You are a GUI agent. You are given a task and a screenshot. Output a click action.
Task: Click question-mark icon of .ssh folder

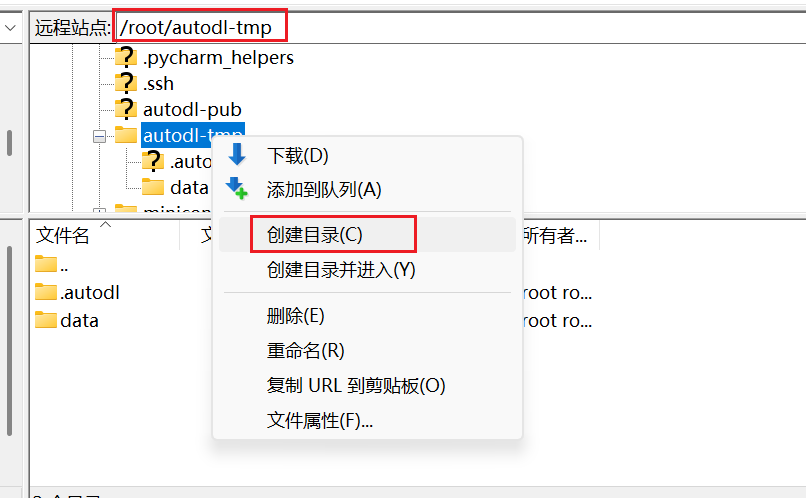pos(126,83)
